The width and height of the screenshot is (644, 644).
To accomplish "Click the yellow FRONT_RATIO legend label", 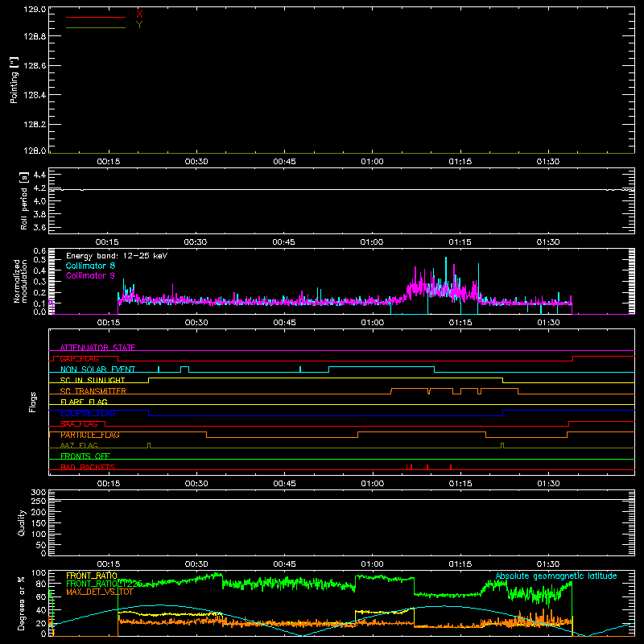I will [x=92, y=576].
